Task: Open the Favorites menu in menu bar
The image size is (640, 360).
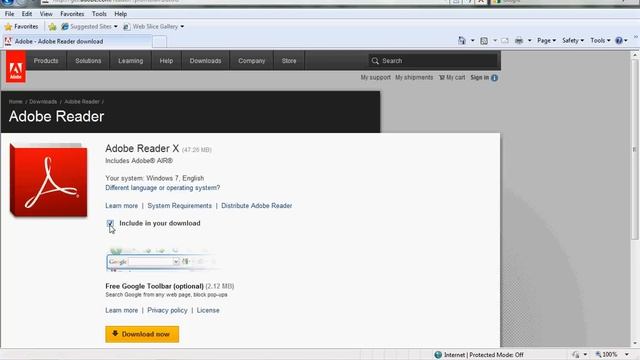Action: click(72, 14)
